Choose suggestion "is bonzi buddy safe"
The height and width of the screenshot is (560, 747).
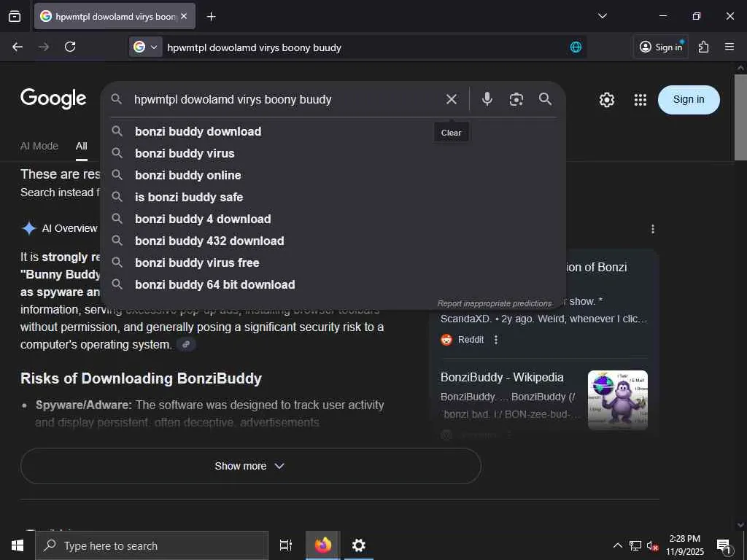[x=333, y=197]
